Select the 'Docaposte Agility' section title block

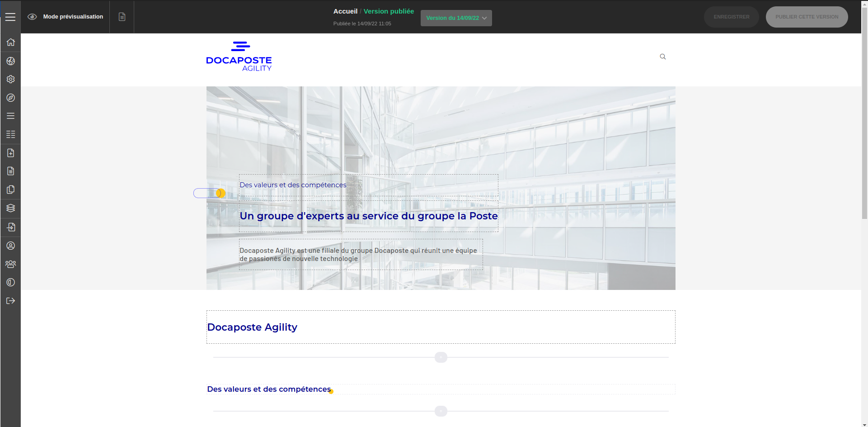441,327
